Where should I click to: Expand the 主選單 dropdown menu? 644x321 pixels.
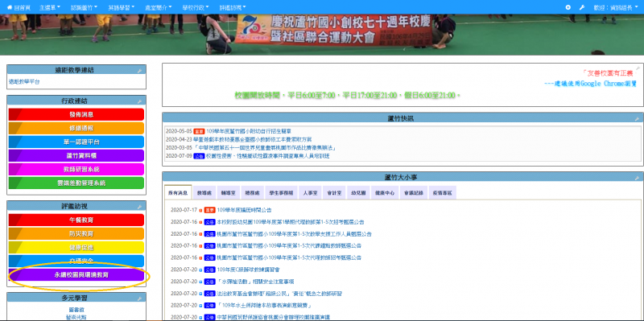pyautogui.click(x=50, y=7)
